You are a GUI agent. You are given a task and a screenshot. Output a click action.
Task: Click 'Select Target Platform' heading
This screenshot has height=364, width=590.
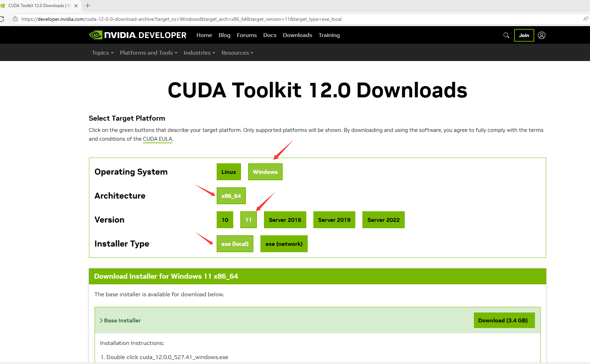click(x=127, y=118)
